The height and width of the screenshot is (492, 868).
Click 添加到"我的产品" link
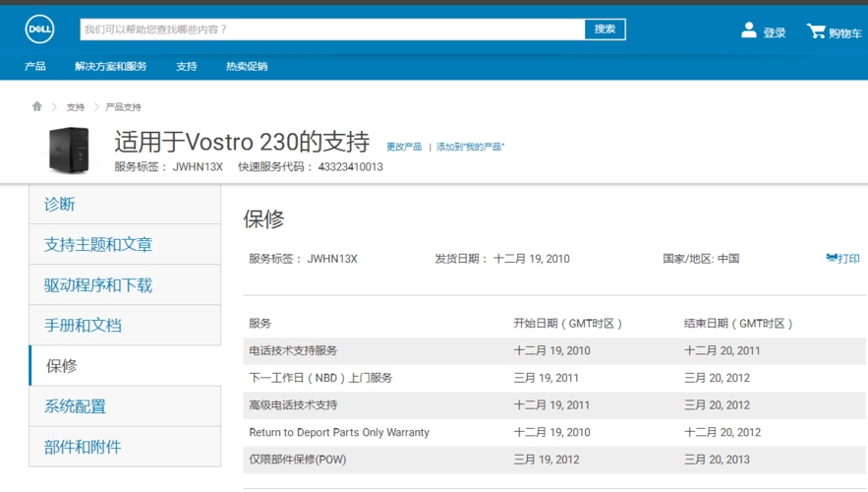470,147
